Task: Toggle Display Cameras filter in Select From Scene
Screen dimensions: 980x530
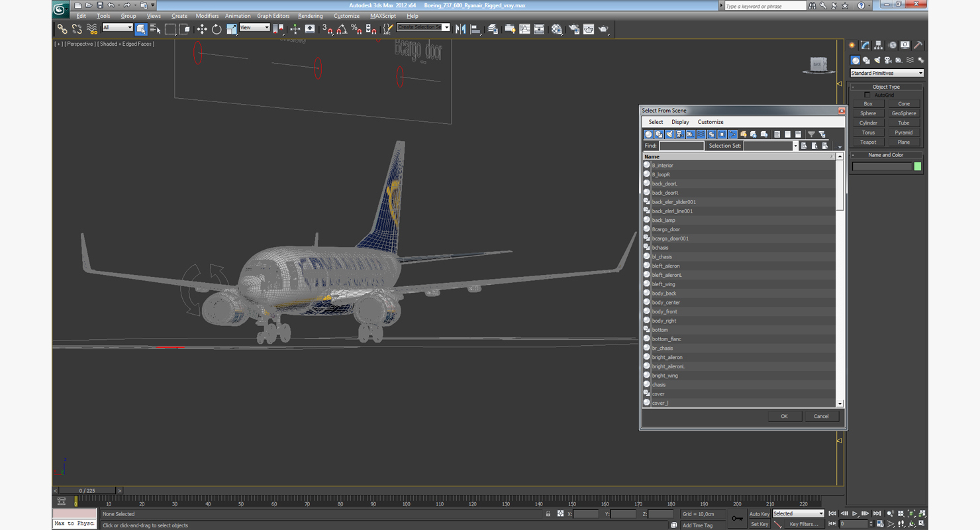Action: point(680,134)
